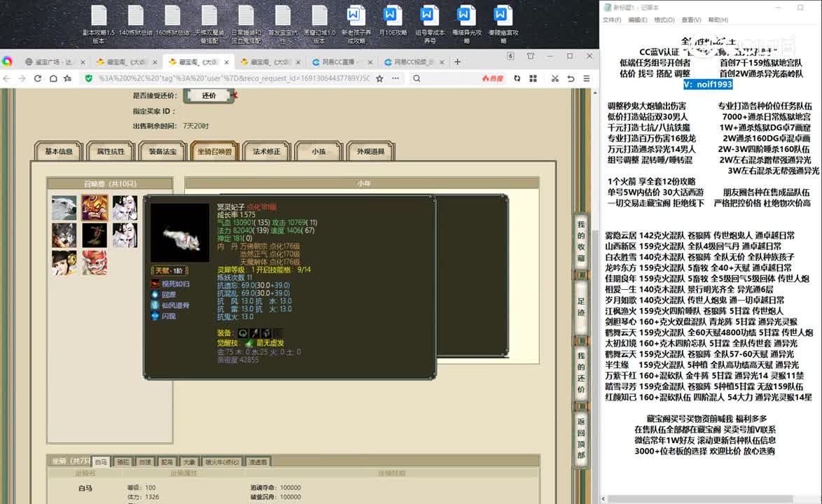Select the 回源 skill icon
The height and width of the screenshot is (504, 822).
coord(155,295)
